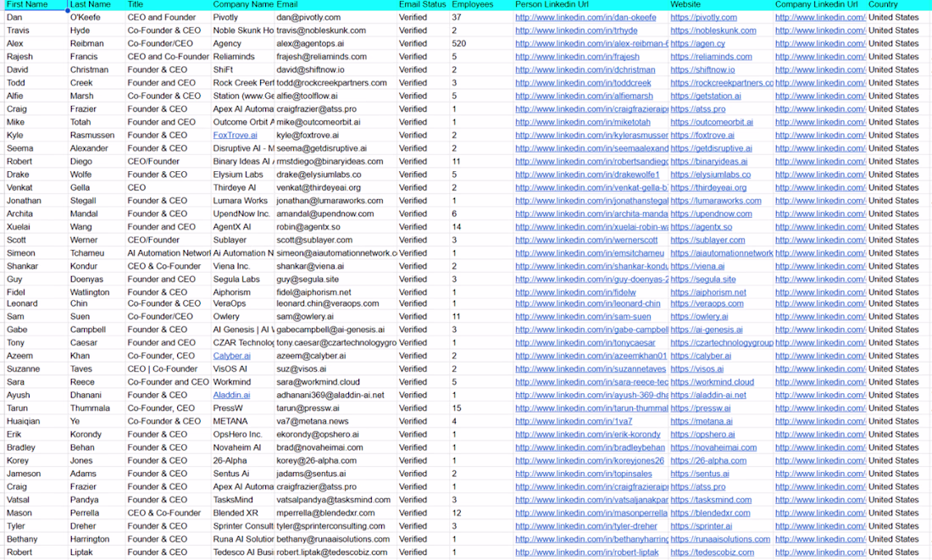Open the https://sublayer.com website link
This screenshot has height=560, width=932.
click(x=707, y=240)
